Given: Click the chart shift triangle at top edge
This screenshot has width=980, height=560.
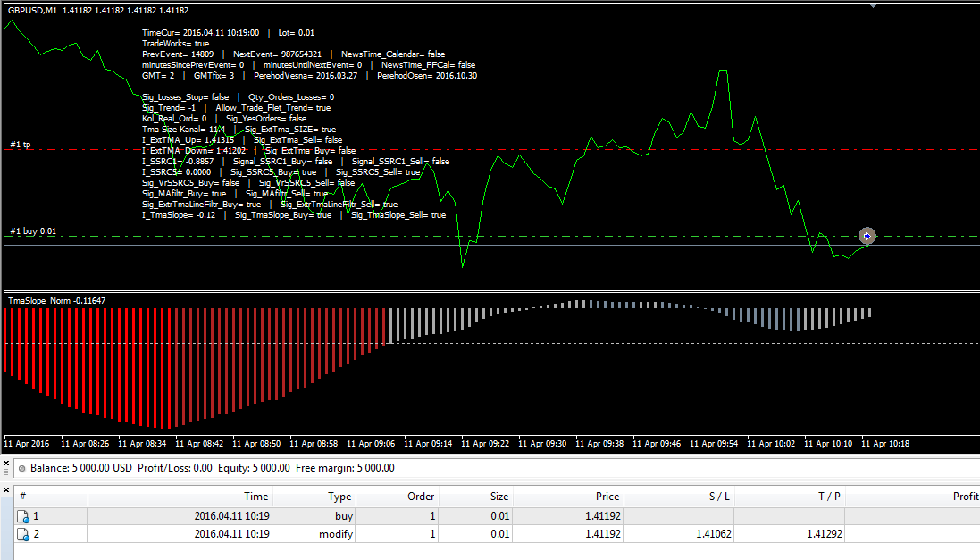Looking at the screenshot, I should [x=873, y=5].
